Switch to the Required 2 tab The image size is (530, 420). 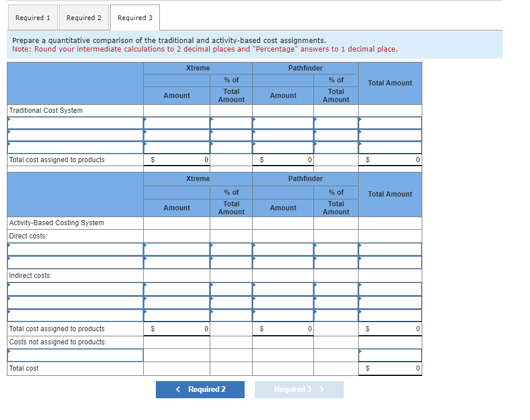pos(84,18)
